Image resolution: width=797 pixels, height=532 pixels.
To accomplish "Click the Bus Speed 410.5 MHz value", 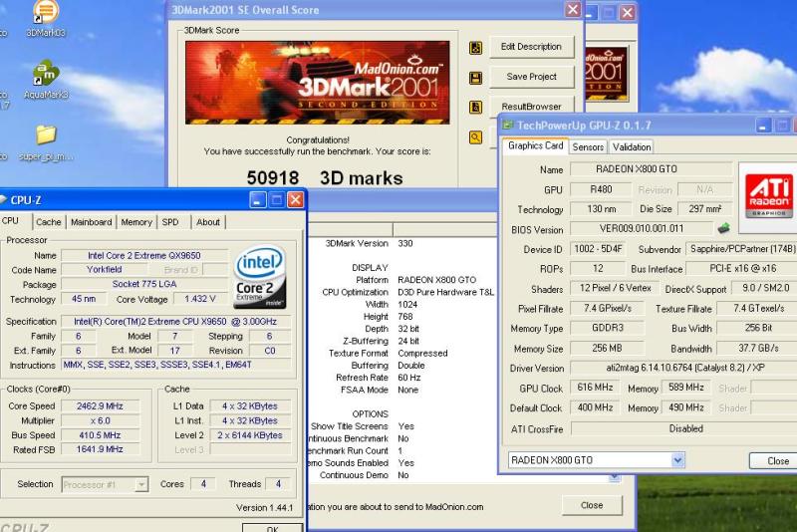I will pyautogui.click(x=100, y=435).
